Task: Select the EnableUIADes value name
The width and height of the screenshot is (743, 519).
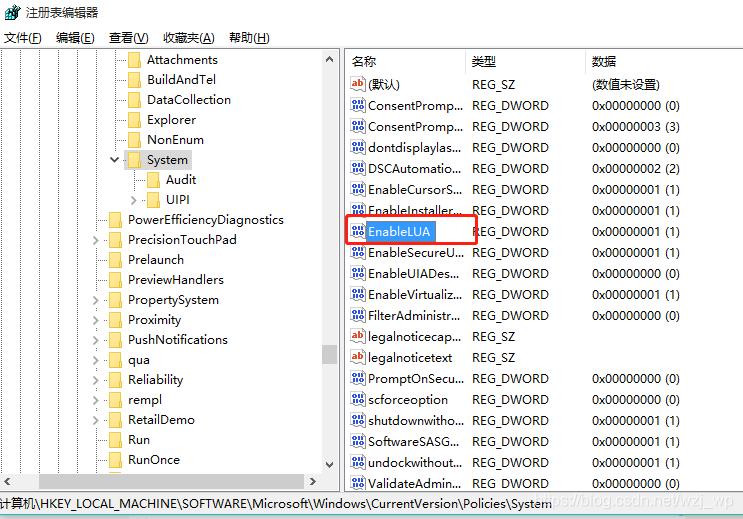Action: click(x=414, y=273)
